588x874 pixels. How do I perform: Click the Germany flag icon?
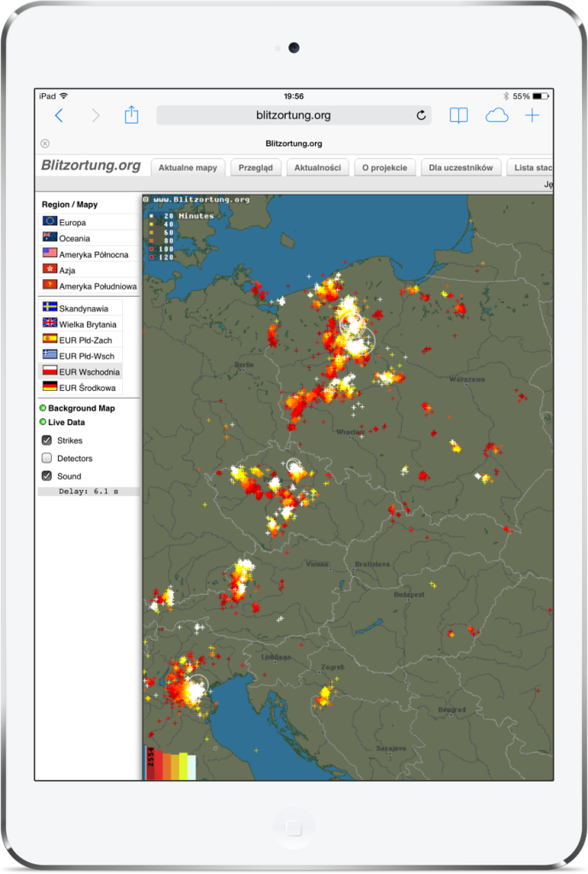[49, 386]
